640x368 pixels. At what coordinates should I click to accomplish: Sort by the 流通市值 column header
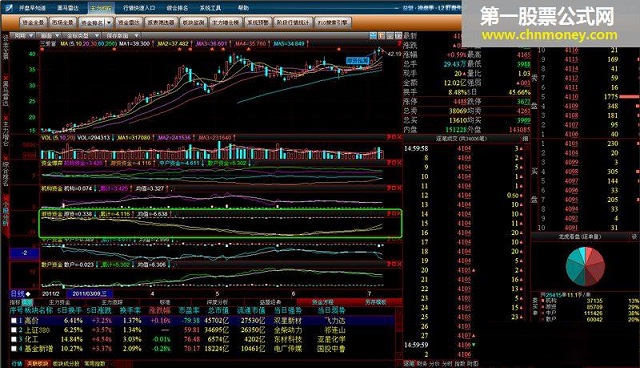pyautogui.click(x=251, y=310)
